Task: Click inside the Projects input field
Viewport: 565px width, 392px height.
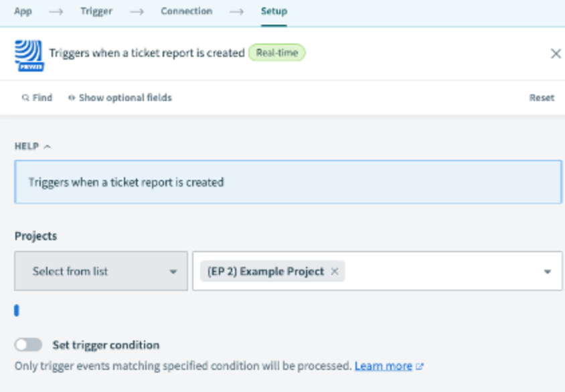Action: tap(442, 271)
